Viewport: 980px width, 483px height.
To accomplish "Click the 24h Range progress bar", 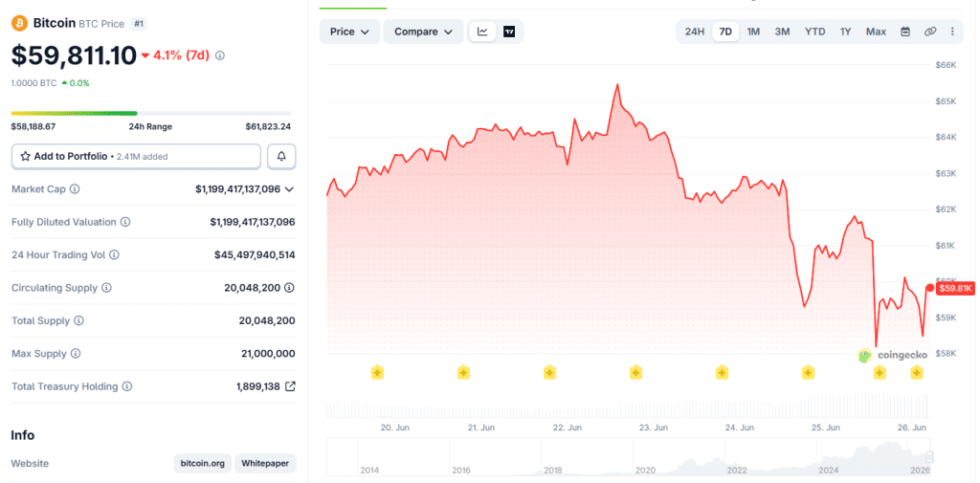I will coord(151,113).
